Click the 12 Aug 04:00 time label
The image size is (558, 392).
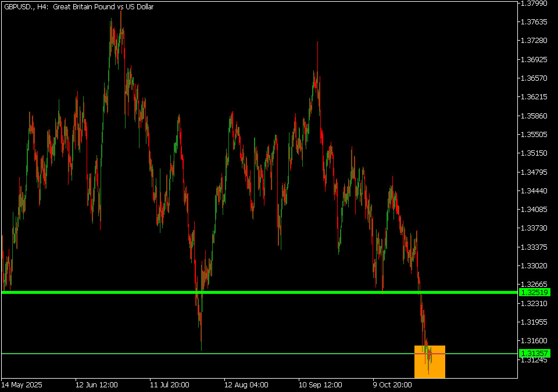point(246,384)
